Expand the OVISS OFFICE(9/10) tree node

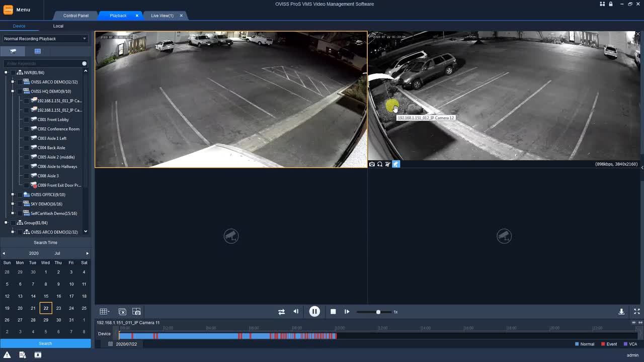pyautogui.click(x=13, y=195)
